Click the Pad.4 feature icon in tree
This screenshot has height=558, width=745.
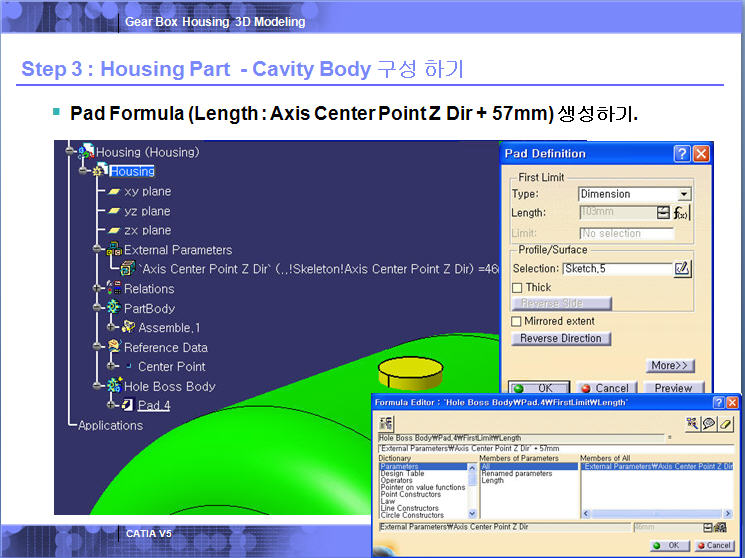tap(127, 405)
